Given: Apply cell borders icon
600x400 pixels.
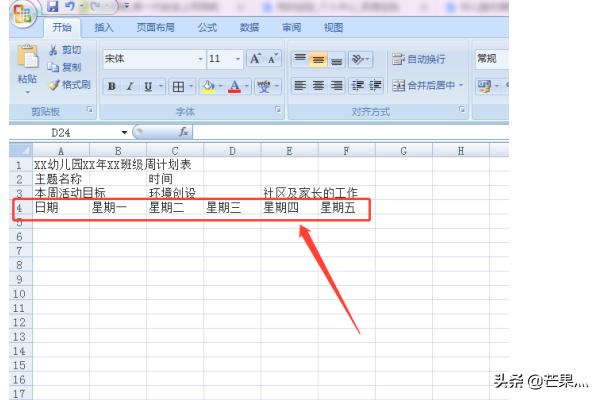Looking at the screenshot, I should click(x=178, y=87).
